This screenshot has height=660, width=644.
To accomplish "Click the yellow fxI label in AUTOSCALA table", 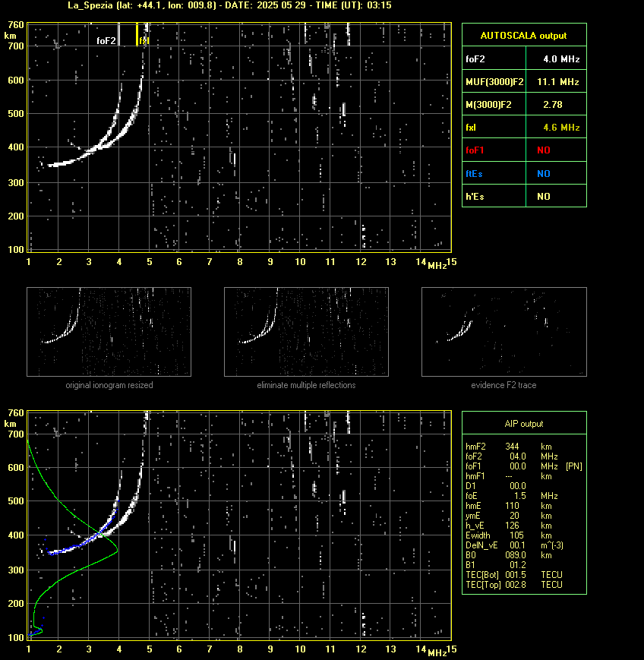I will [471, 127].
